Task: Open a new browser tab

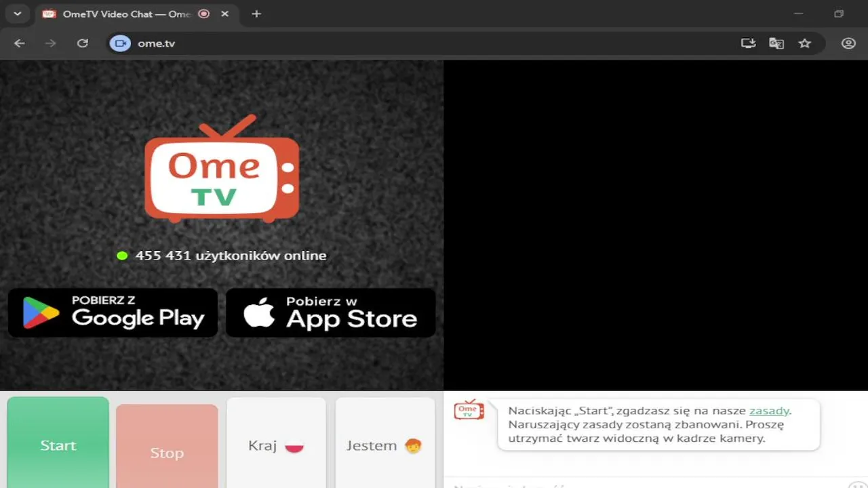Action: pos(256,14)
